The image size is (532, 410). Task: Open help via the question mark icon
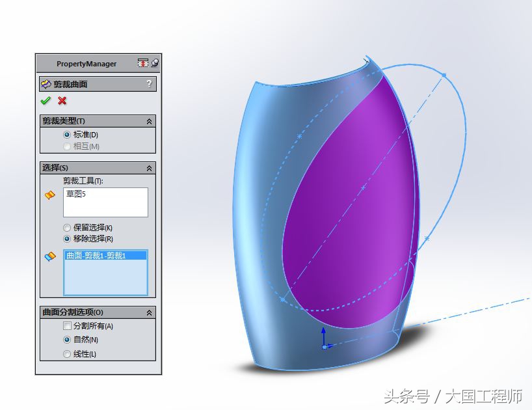[150, 83]
